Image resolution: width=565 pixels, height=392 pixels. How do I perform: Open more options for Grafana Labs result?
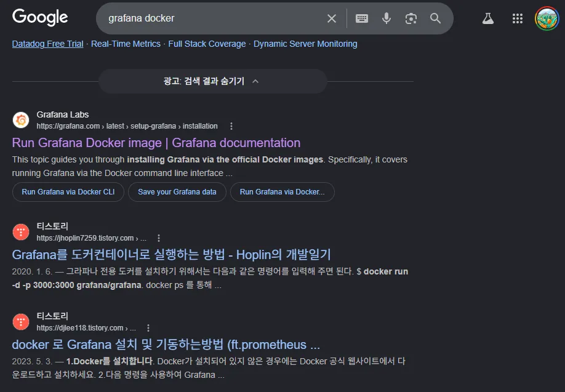click(231, 126)
